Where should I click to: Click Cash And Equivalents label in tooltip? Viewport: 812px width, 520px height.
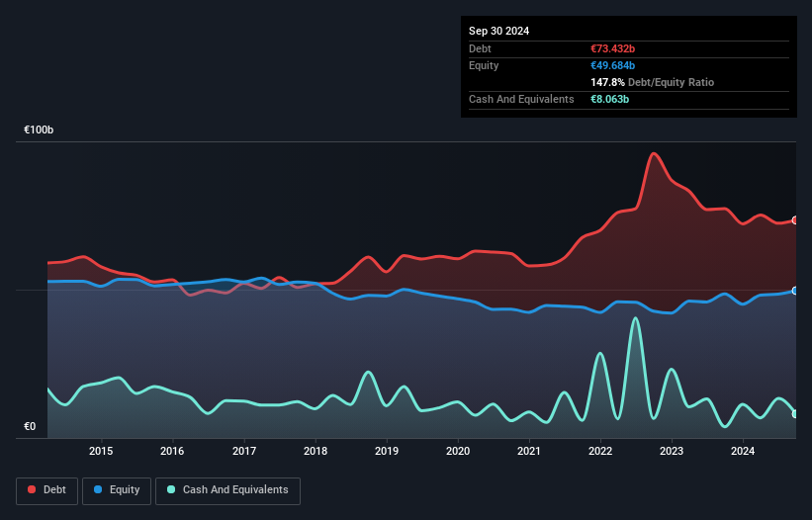point(521,99)
